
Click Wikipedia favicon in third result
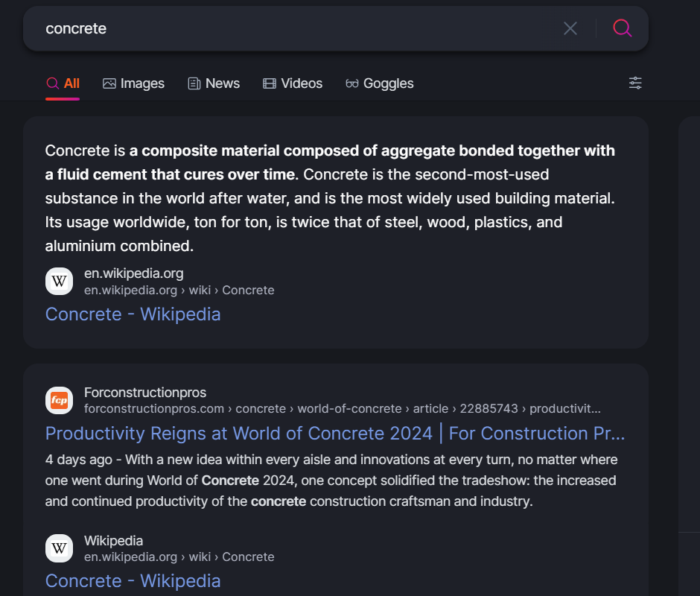59,548
